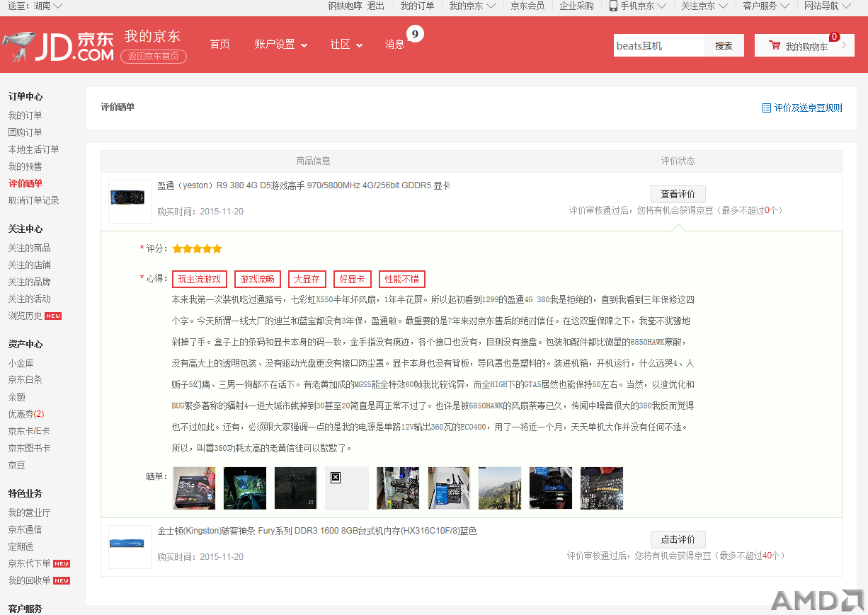Click the 搜索 search button
Viewport: 868px width, 615px height.
pos(724,45)
